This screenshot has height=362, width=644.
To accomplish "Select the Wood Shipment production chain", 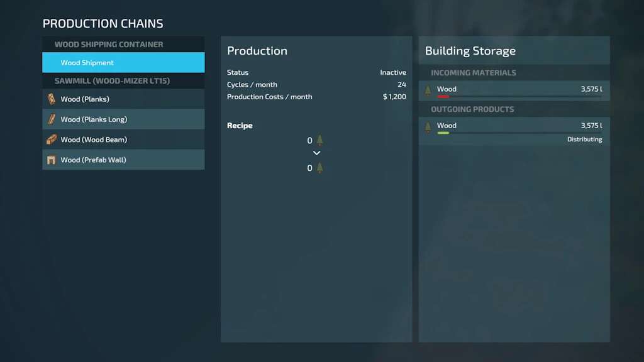I will (x=123, y=63).
